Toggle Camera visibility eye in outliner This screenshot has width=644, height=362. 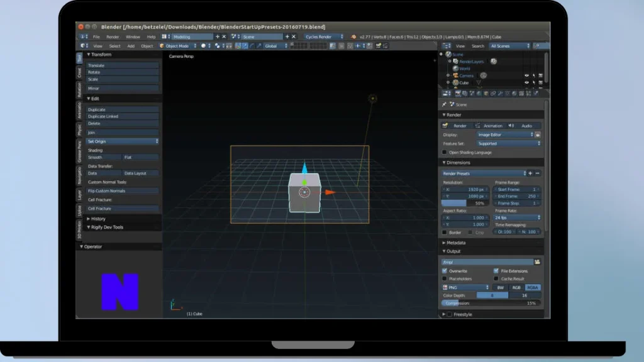526,75
